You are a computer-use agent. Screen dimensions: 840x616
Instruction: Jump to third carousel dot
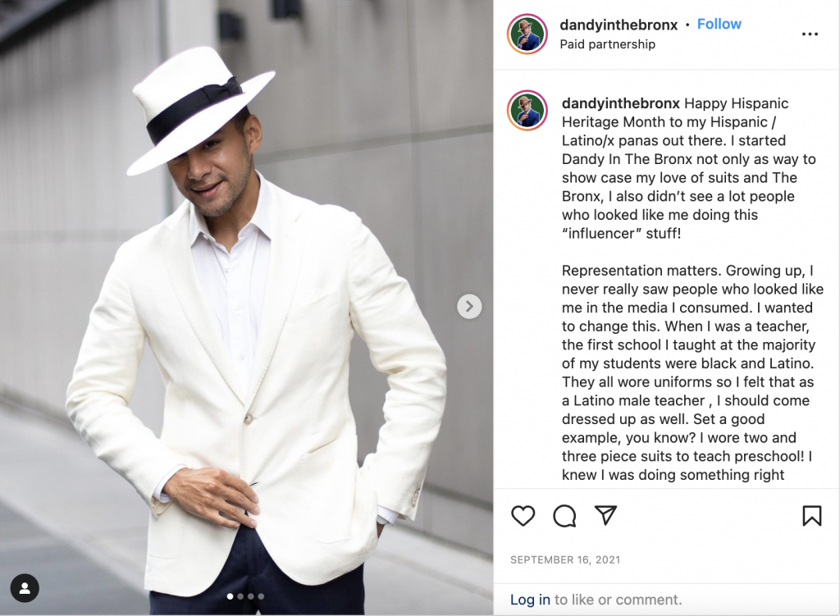[250, 596]
